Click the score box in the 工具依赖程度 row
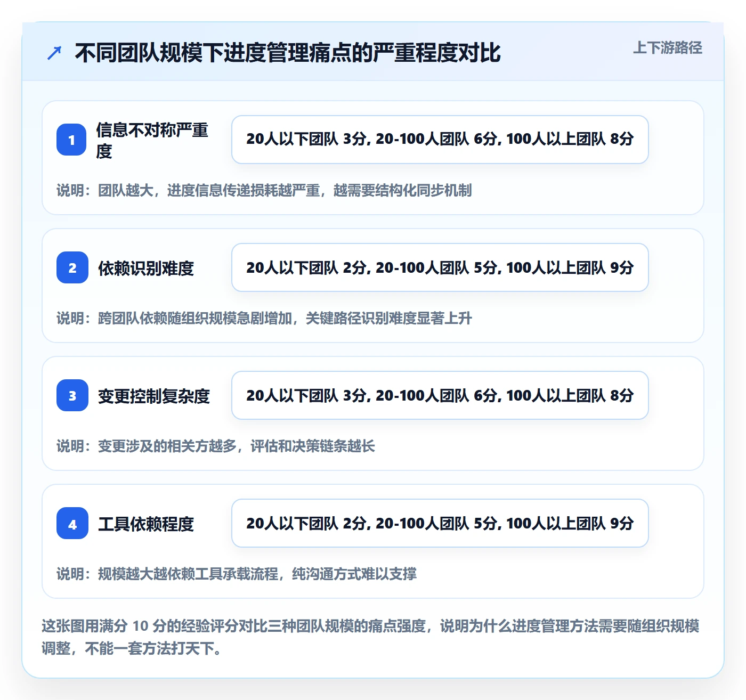The image size is (746, 700). click(440, 523)
